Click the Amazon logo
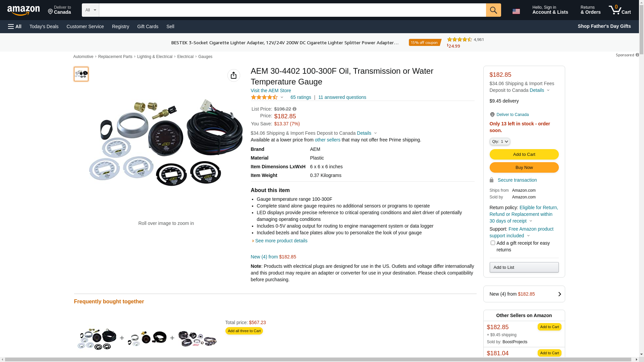The width and height of the screenshot is (644, 362). pyautogui.click(x=23, y=10)
